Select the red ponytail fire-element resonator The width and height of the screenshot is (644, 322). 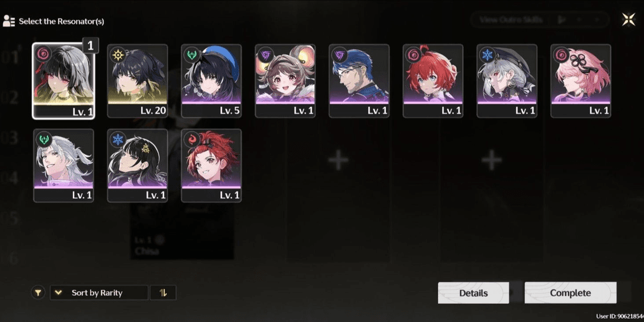[211, 166]
